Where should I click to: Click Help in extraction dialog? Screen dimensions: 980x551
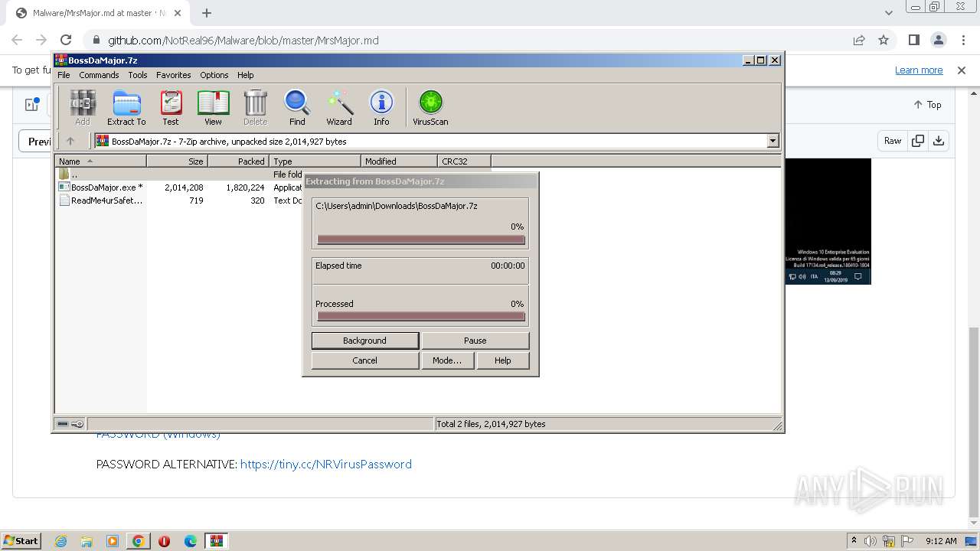click(503, 360)
